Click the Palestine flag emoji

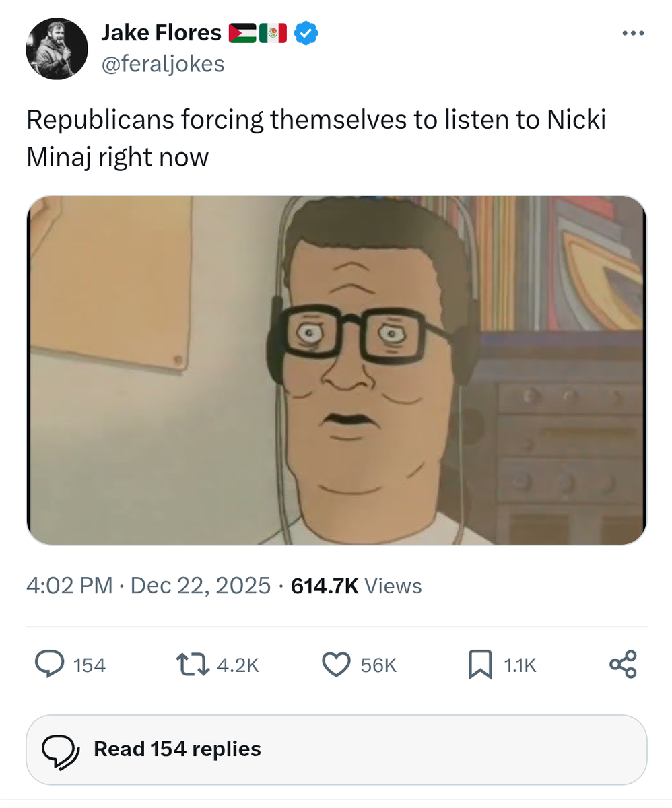coord(242,32)
